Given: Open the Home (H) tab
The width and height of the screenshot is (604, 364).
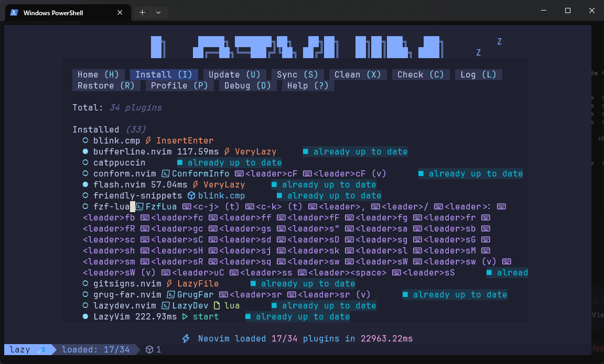Looking at the screenshot, I should point(98,75).
